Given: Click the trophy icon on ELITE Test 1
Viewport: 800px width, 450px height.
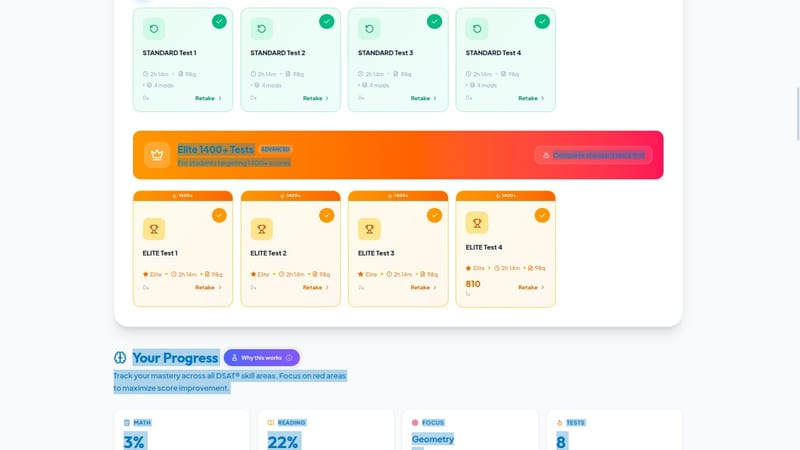Looking at the screenshot, I should coord(154,229).
